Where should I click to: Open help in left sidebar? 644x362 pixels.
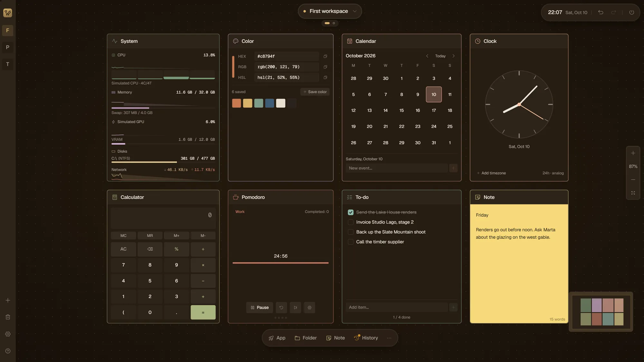8,351
